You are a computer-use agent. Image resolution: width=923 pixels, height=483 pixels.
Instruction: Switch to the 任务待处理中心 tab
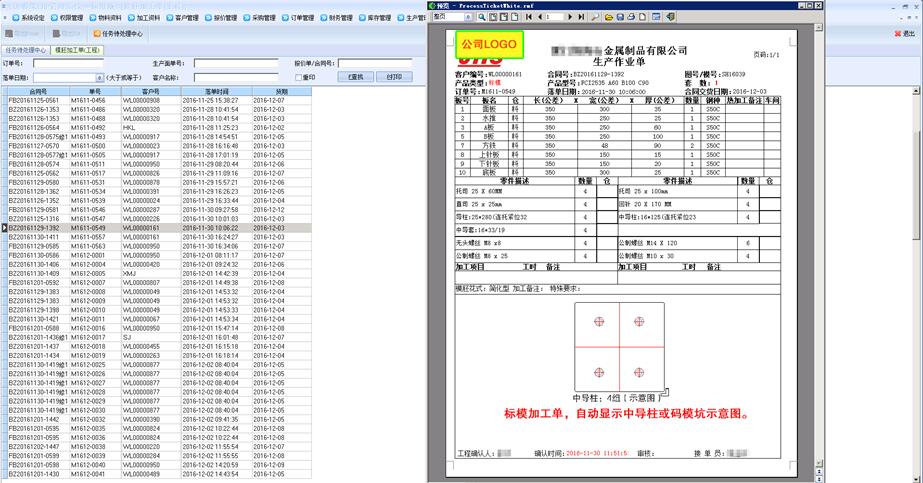[25, 51]
